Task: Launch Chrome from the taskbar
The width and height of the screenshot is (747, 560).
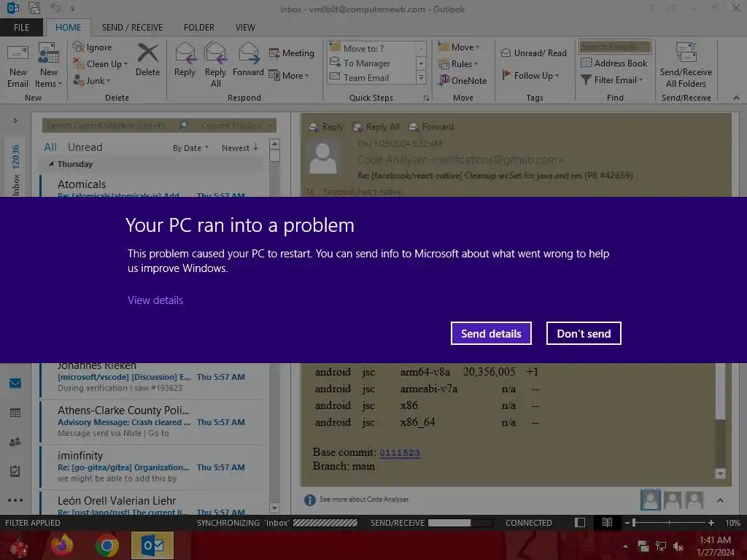Action: tap(107, 545)
